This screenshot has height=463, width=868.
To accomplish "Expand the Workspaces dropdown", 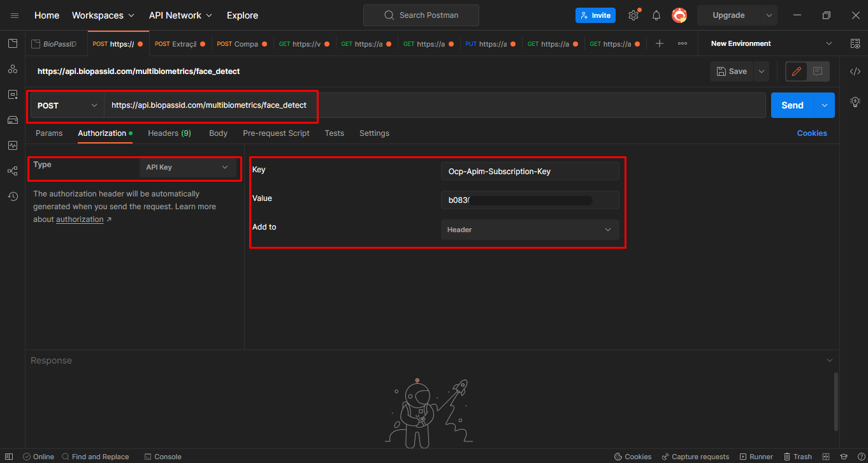I will click(103, 15).
